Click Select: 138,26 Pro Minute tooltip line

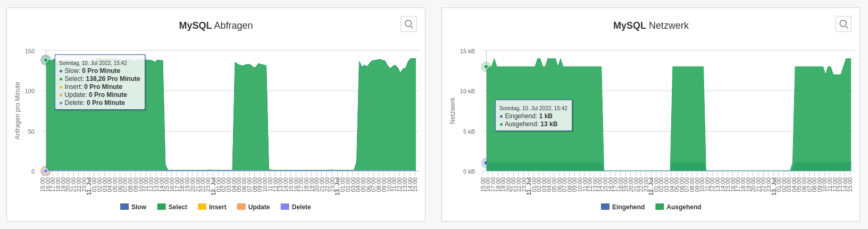(99, 79)
